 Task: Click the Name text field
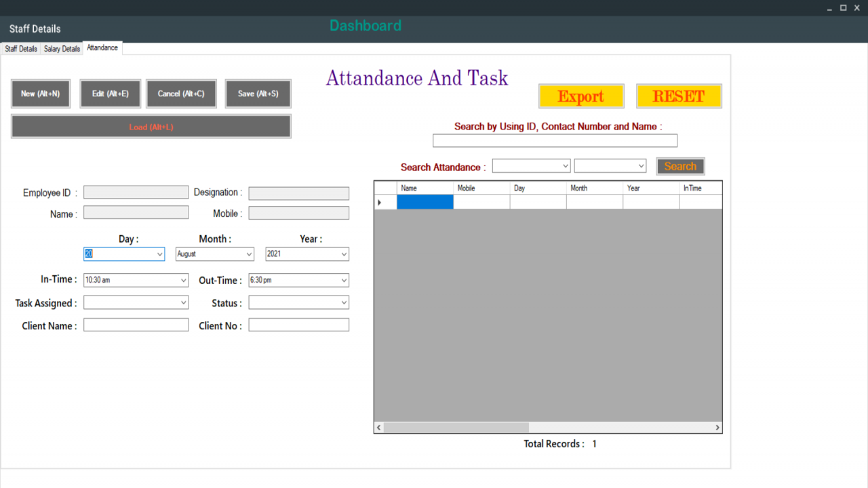point(136,213)
